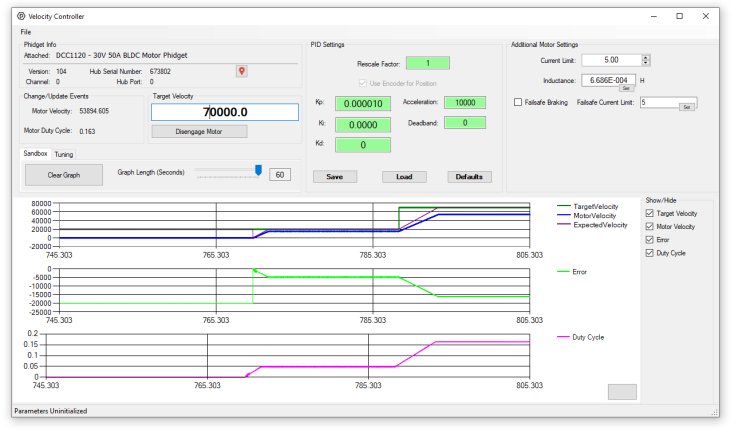Click the Set button under Inductance
Viewport: 750px width, 446px height.
click(x=626, y=88)
